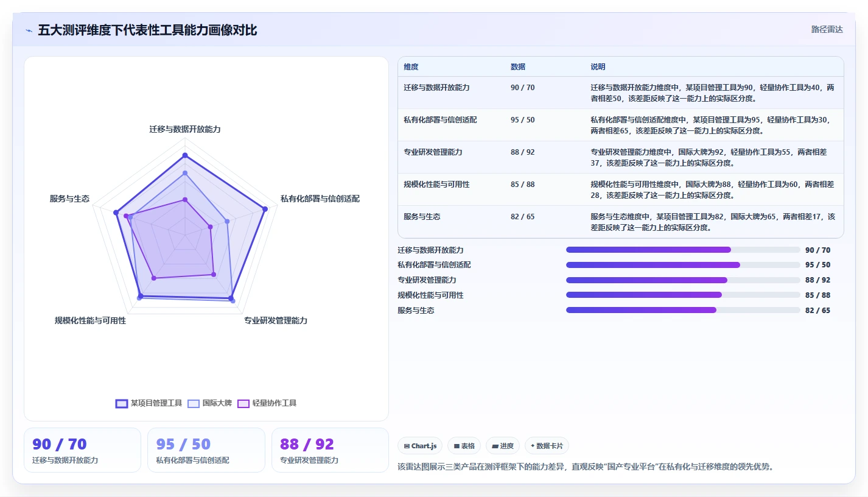Screen dimensions: 868x497
Task: Click the 专业研发管理能力 radar axis label
Action: pos(276,320)
